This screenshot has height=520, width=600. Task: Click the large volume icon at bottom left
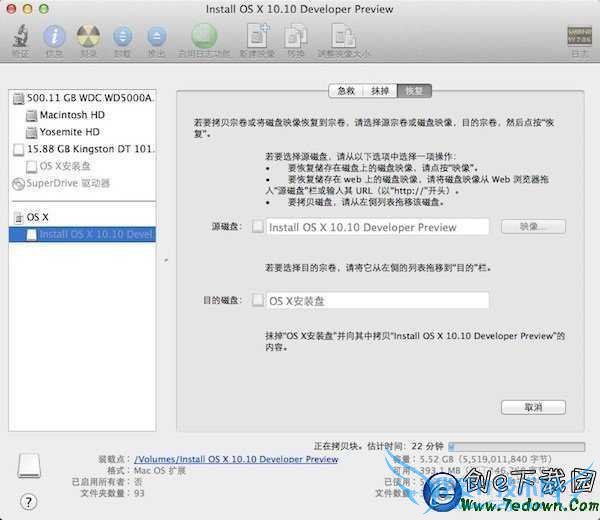tap(29, 466)
